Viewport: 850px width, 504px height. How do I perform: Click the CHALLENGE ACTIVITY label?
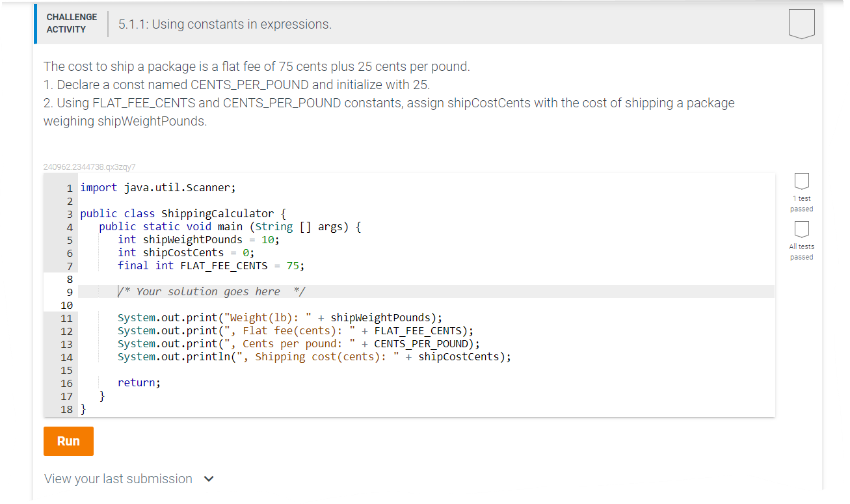coord(72,21)
